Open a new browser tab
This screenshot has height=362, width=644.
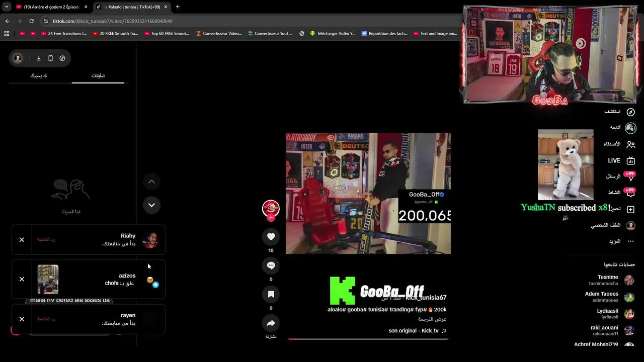click(x=178, y=7)
